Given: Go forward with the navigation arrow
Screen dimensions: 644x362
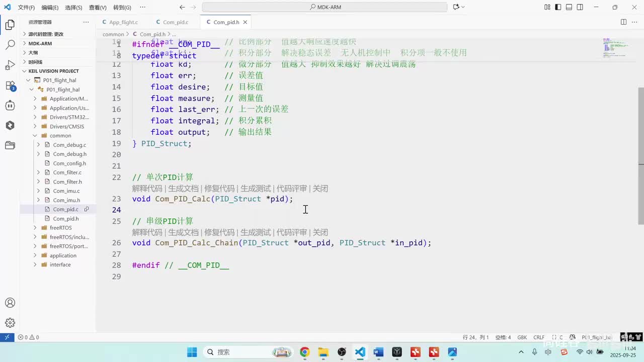Looking at the screenshot, I should 194,7.
